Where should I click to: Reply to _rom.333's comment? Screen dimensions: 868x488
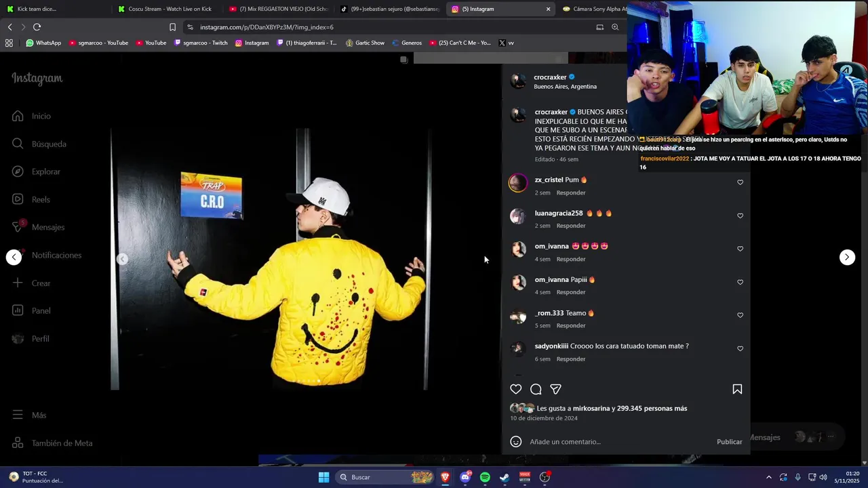571,325
